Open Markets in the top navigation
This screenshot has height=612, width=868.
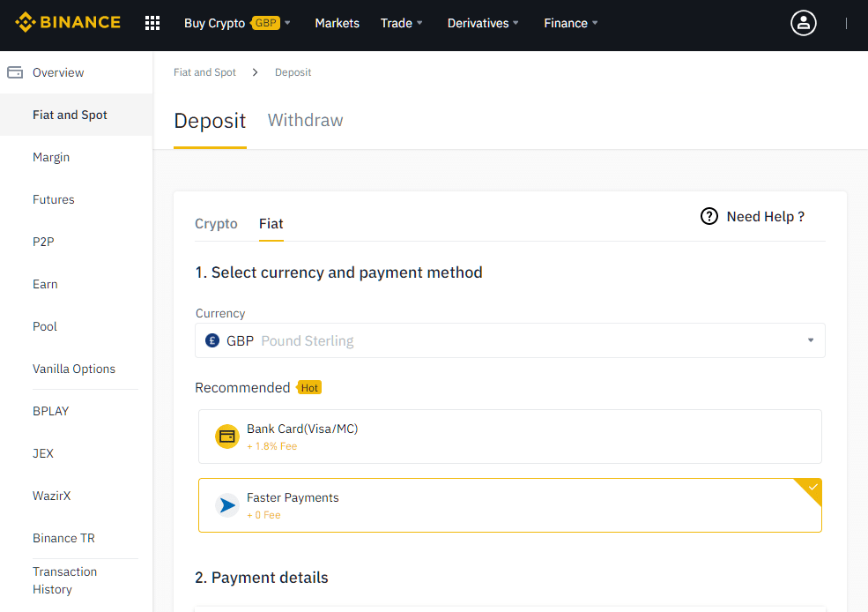pyautogui.click(x=338, y=23)
